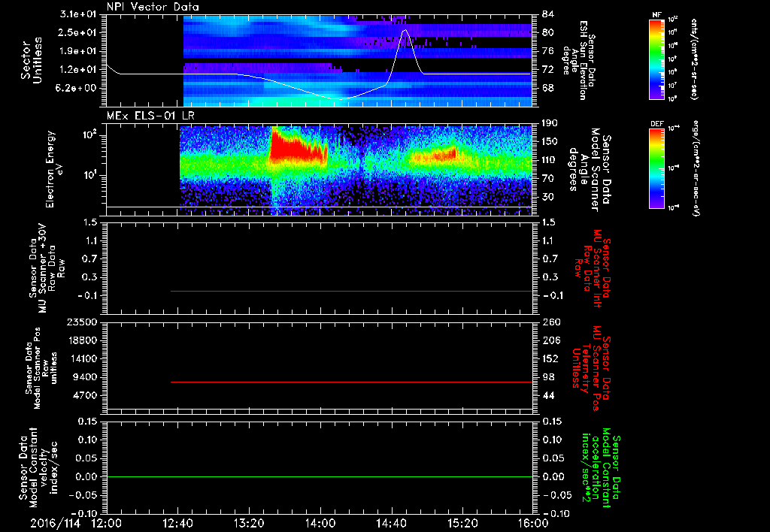This screenshot has width=770, height=532.
Task: Click the '152' telemetry axis value
Action: [x=550, y=358]
